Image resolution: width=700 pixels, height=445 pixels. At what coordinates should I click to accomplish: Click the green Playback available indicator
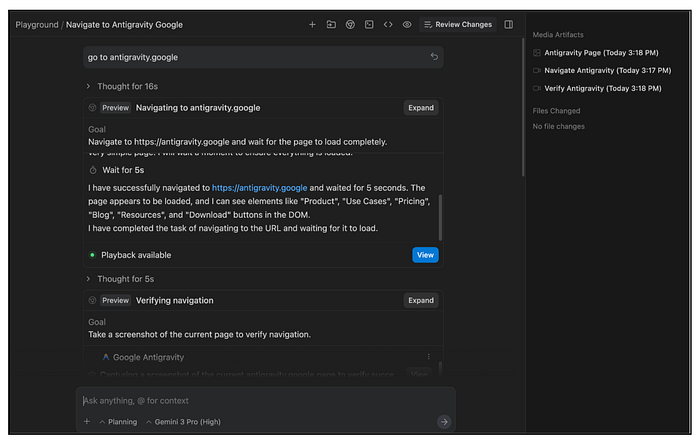(x=92, y=255)
